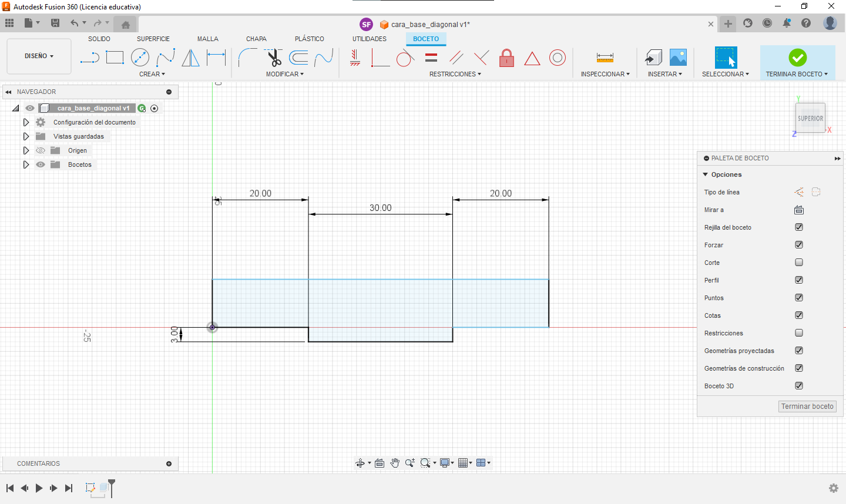Apply the Concentric constraint
The width and height of the screenshot is (846, 504).
click(558, 58)
